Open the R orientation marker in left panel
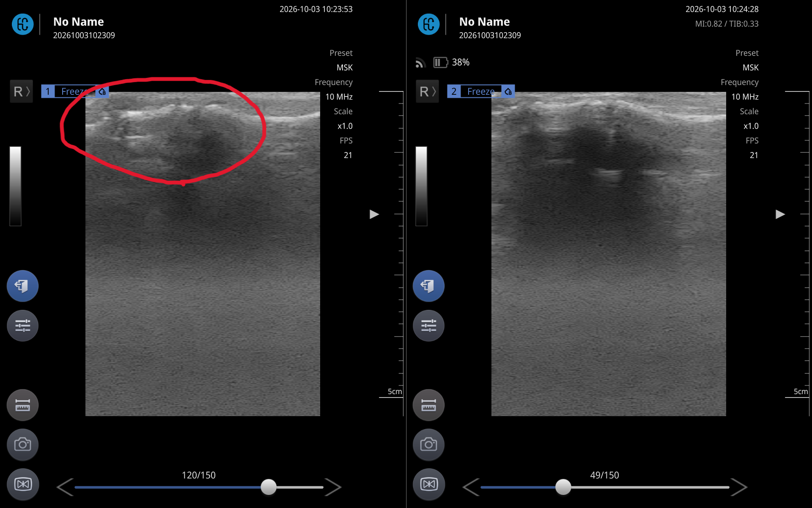 21,91
